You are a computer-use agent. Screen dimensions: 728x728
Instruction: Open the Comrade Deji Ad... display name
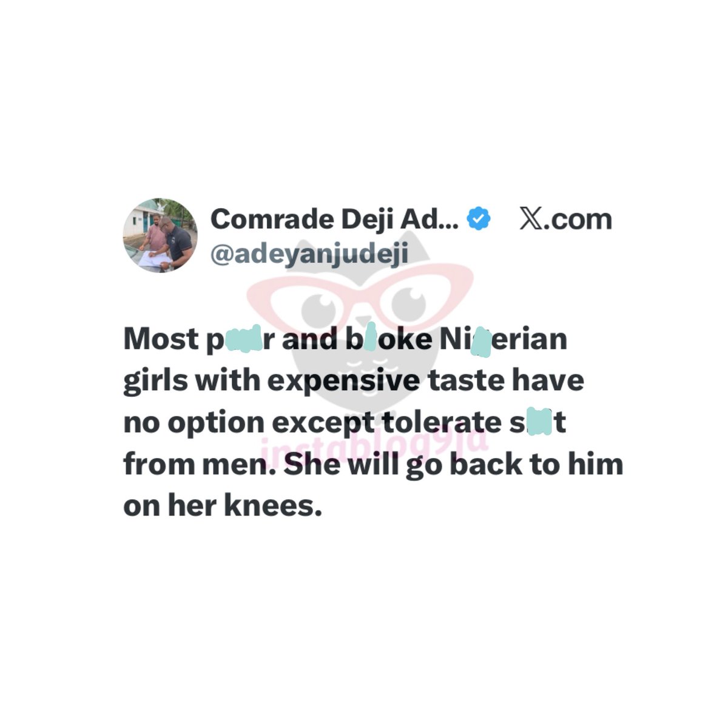(x=334, y=219)
